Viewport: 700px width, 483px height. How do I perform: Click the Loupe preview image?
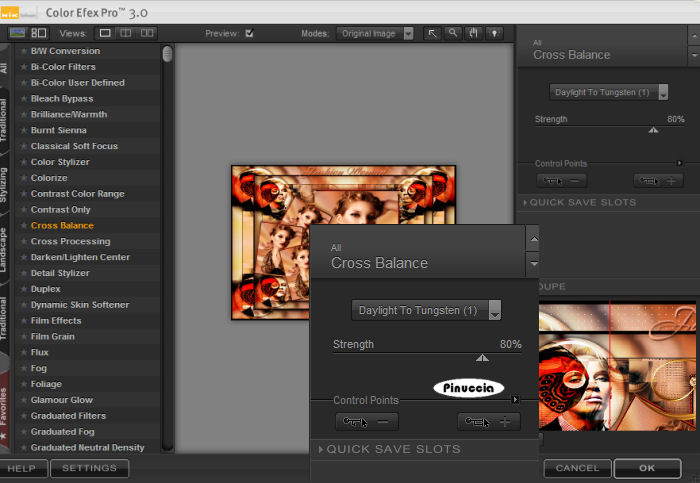pos(617,366)
